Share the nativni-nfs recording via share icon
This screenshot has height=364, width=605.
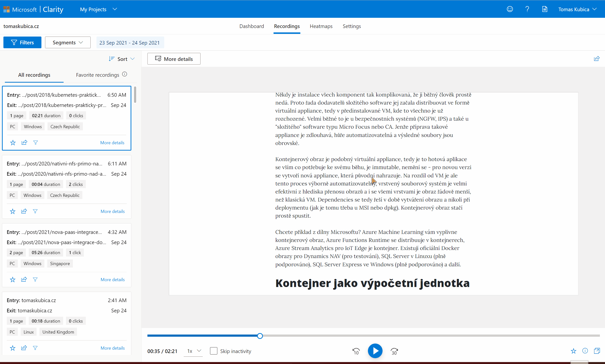tap(24, 211)
